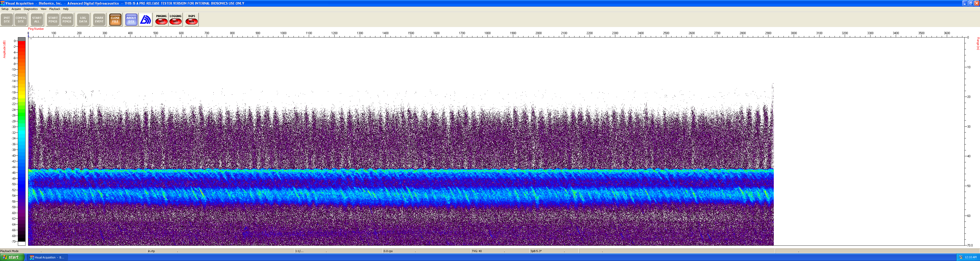Click the MARK EVENT toolbar button

click(x=99, y=20)
